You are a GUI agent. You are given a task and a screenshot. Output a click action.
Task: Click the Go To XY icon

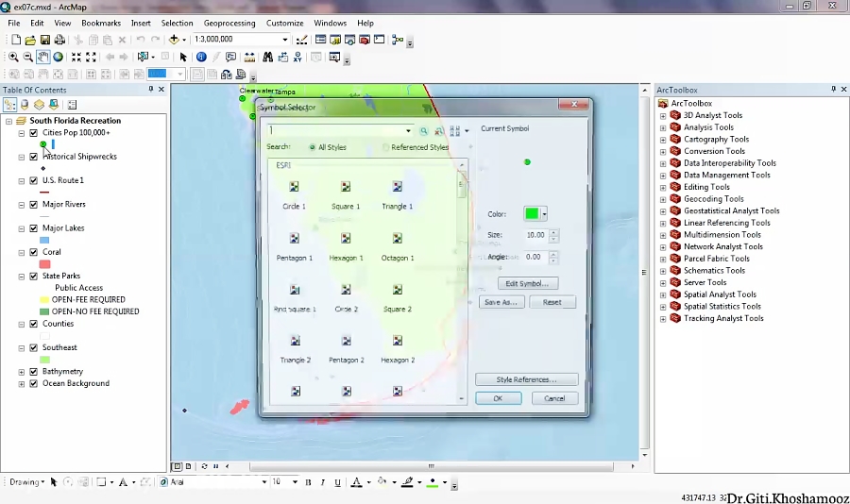tap(297, 57)
